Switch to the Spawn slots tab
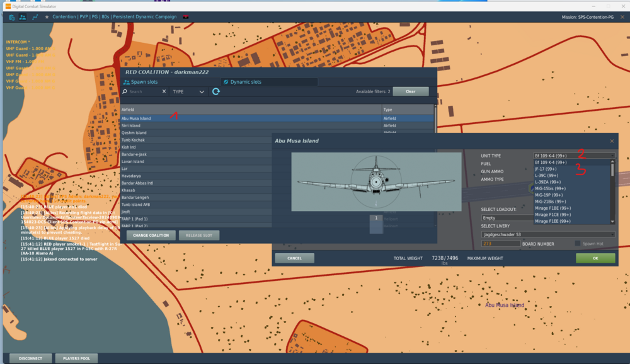 (144, 82)
